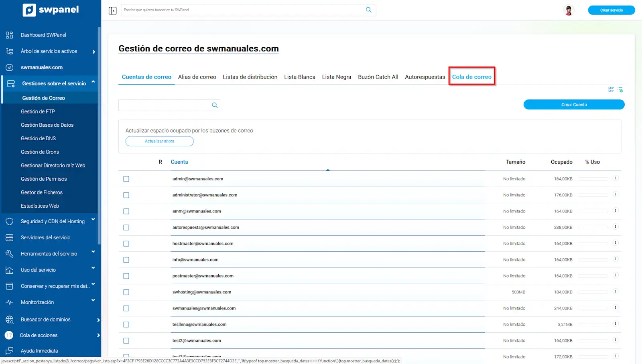
Task: Click the usage bar for autorespuesta@swmanuales.com
Action: tap(593, 228)
